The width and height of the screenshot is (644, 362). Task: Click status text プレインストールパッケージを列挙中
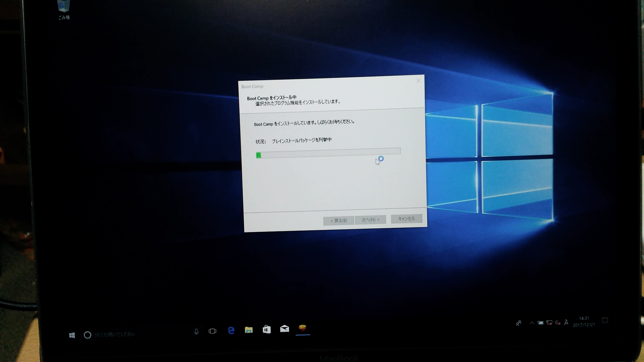[302, 140]
